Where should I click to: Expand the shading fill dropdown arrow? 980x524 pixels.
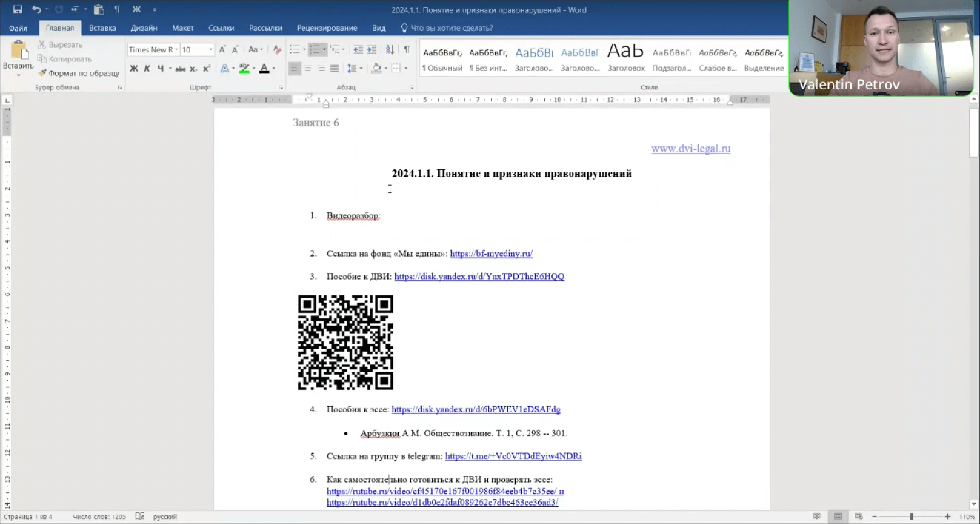(x=386, y=69)
